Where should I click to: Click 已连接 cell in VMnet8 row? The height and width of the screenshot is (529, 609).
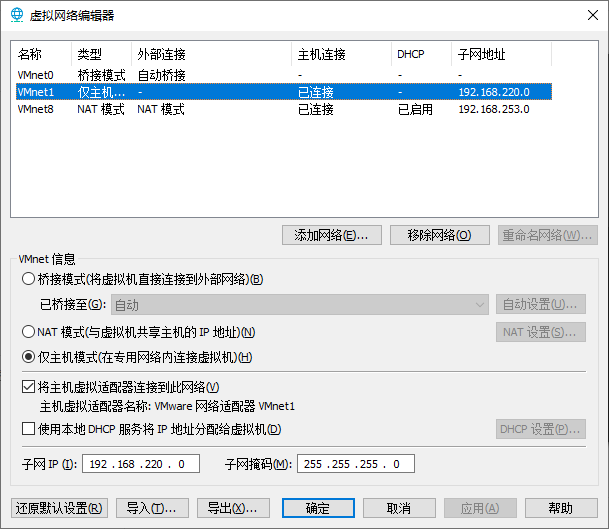pos(316,109)
